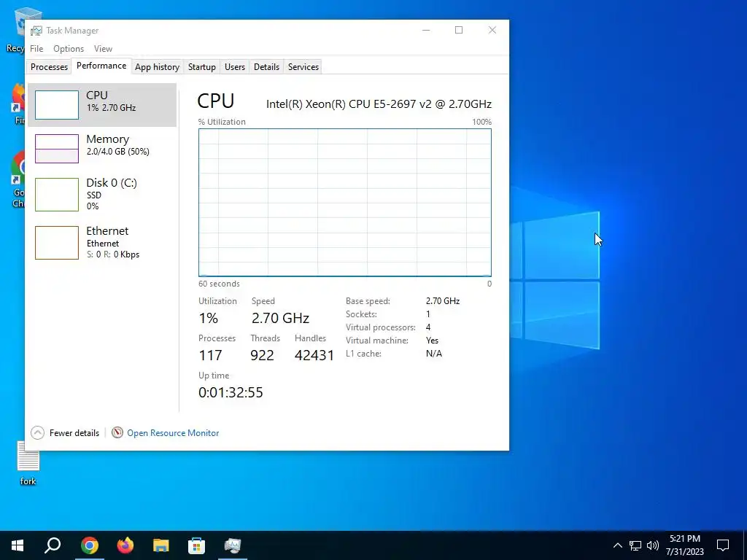Screen dimensions: 747x560
Task: Click the Handles value 42431
Action: [x=314, y=355]
